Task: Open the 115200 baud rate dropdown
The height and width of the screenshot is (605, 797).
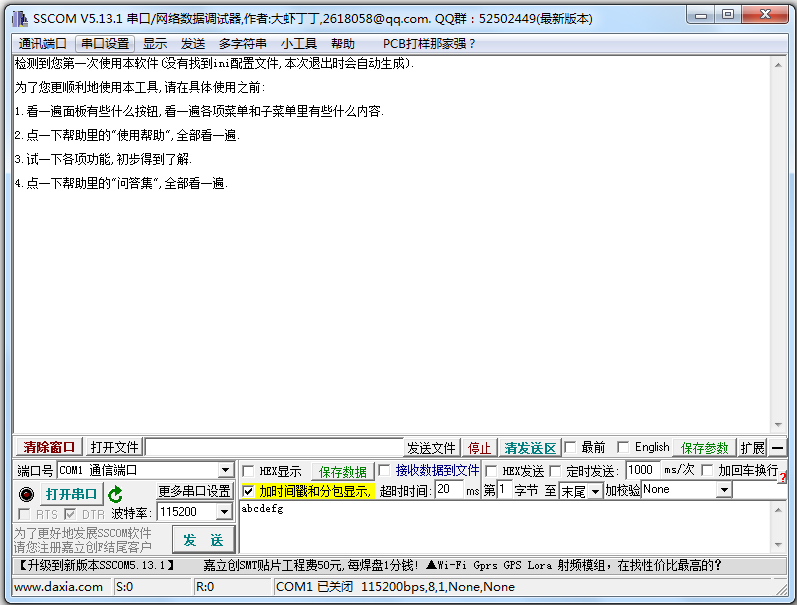Action: (224, 512)
